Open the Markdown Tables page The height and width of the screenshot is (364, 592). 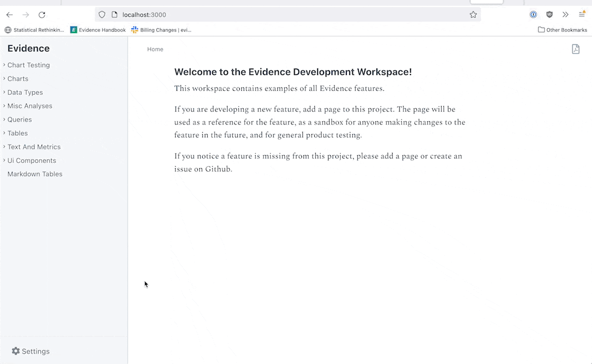[35, 174]
